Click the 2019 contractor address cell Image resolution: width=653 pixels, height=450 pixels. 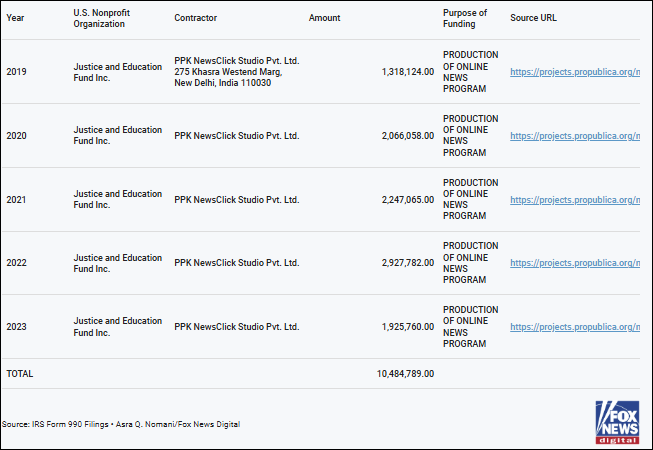pos(236,72)
